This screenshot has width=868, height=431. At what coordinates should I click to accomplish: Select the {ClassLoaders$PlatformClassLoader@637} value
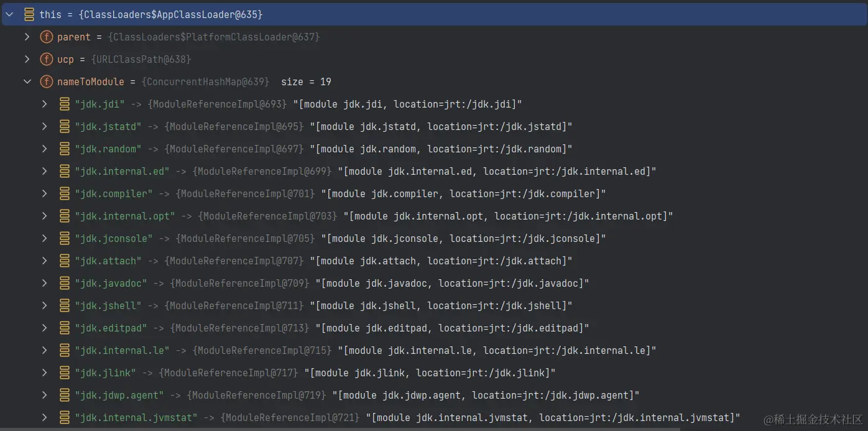214,37
